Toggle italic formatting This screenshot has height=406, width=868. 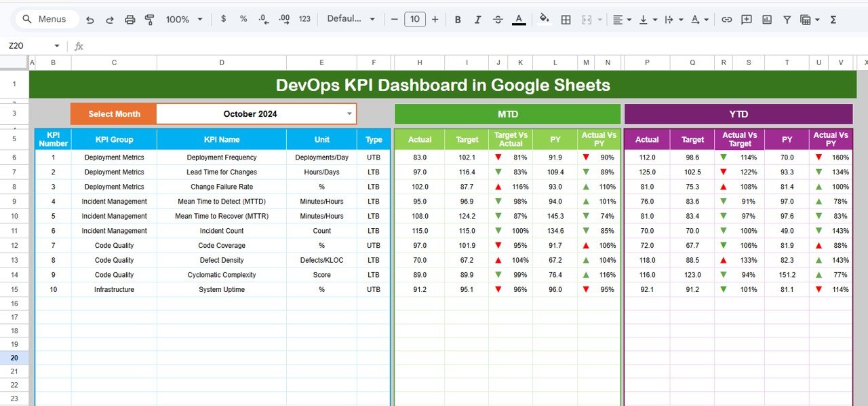(477, 19)
